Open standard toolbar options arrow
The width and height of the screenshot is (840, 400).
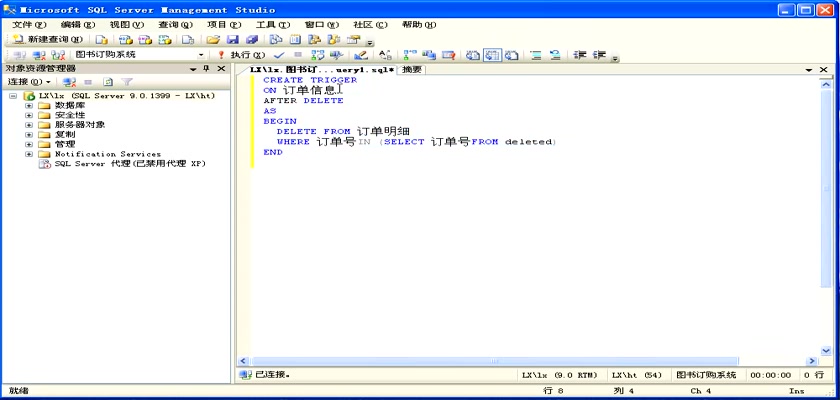click(x=370, y=42)
